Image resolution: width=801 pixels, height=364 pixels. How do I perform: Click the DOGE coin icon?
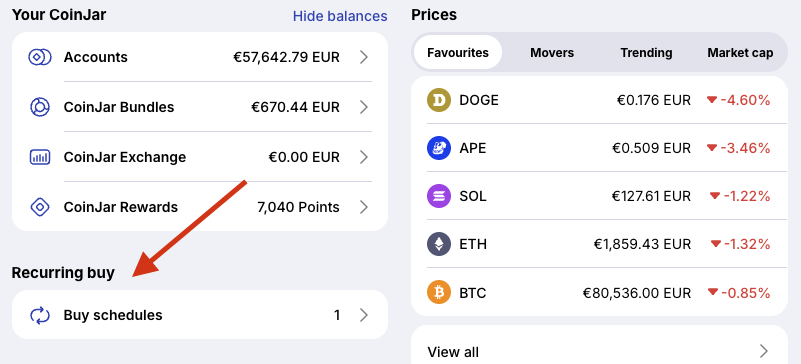[439, 100]
